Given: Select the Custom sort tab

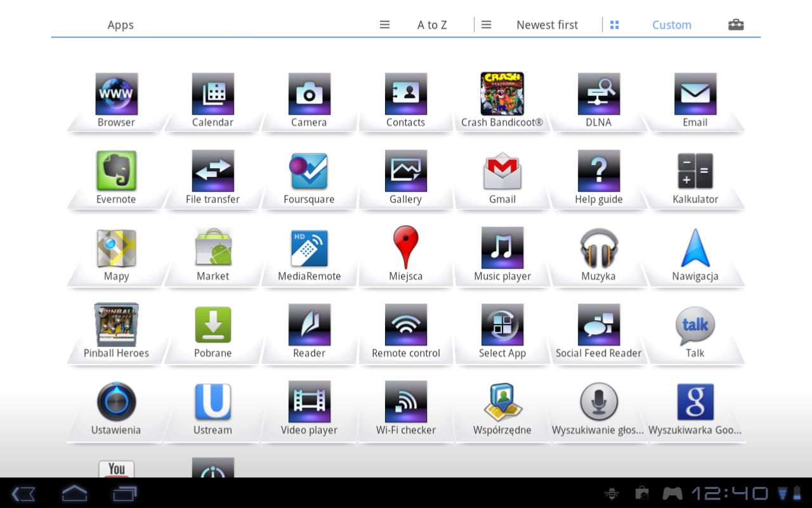Looking at the screenshot, I should 672,25.
